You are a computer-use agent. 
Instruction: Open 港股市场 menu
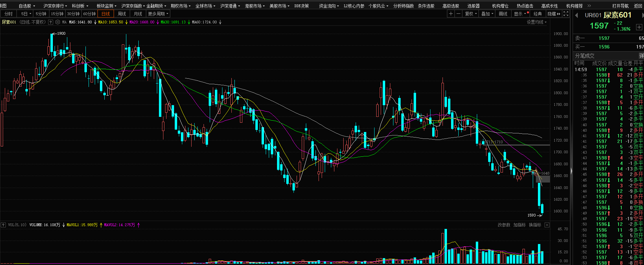coord(255,6)
